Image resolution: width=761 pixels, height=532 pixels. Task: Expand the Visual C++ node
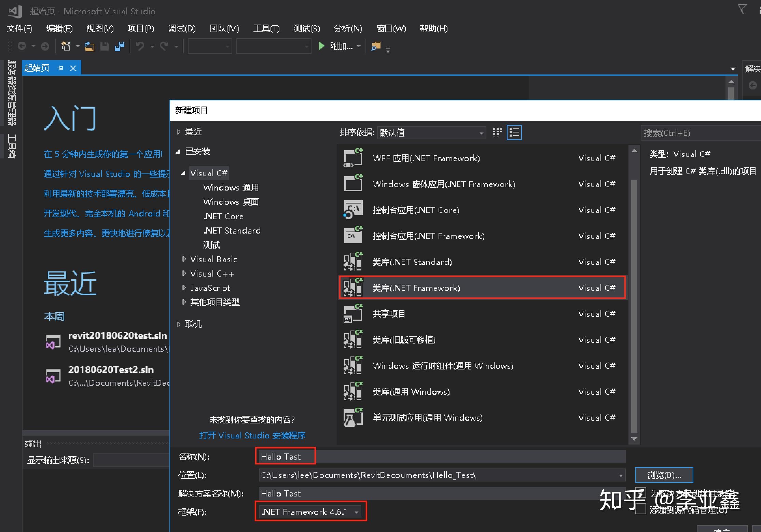(x=184, y=274)
